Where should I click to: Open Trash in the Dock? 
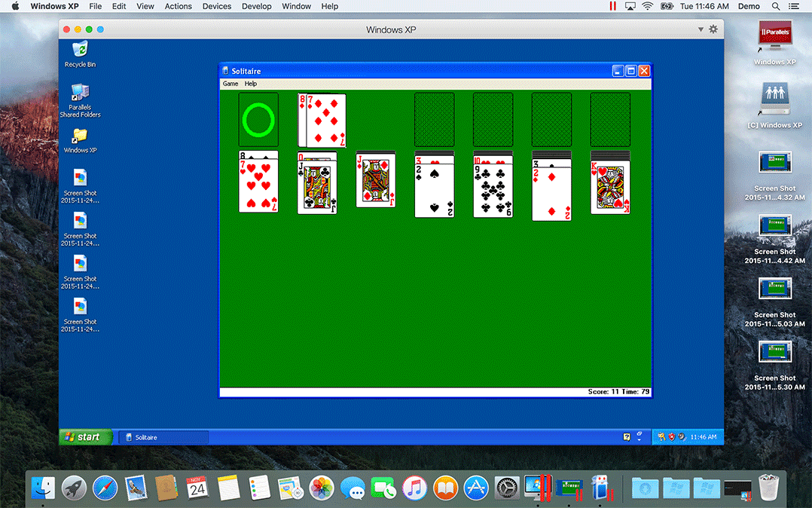point(768,487)
